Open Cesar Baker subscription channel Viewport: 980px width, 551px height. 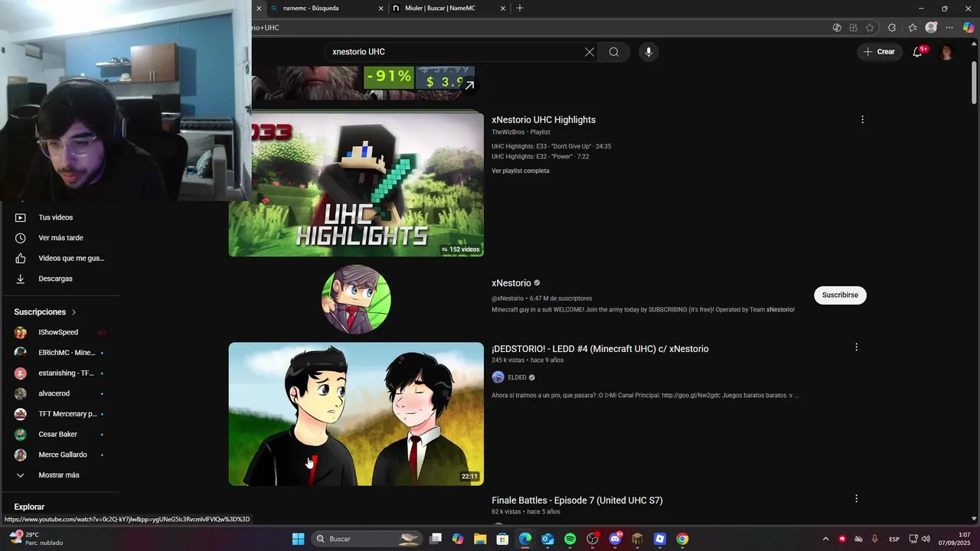click(60, 435)
